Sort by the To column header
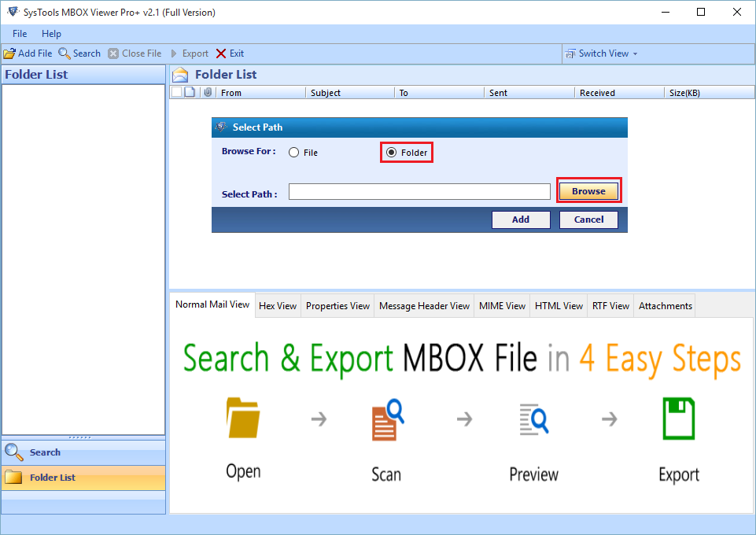This screenshot has height=535, width=756. click(x=439, y=93)
